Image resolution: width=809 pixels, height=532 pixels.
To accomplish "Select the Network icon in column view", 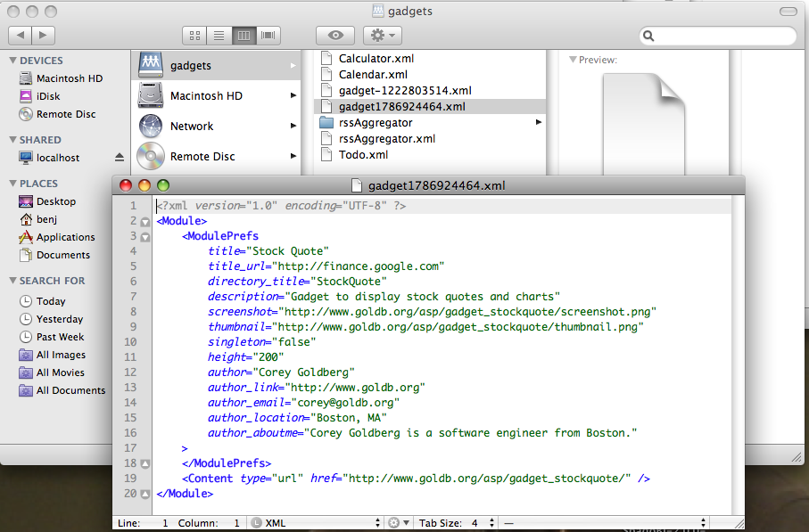I will point(150,127).
